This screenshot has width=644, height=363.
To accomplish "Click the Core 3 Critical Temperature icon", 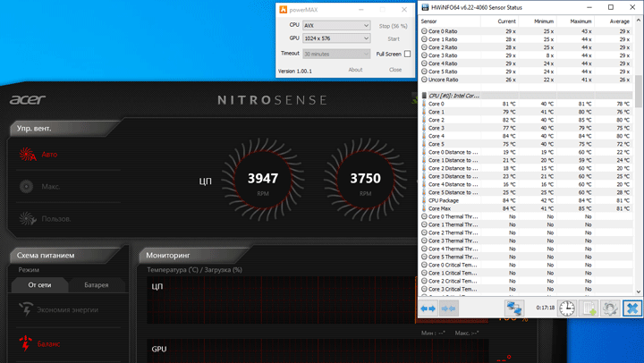I will tap(424, 289).
